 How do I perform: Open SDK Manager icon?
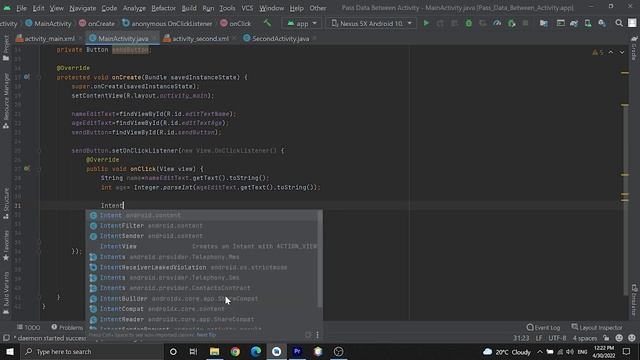[x=602, y=23]
